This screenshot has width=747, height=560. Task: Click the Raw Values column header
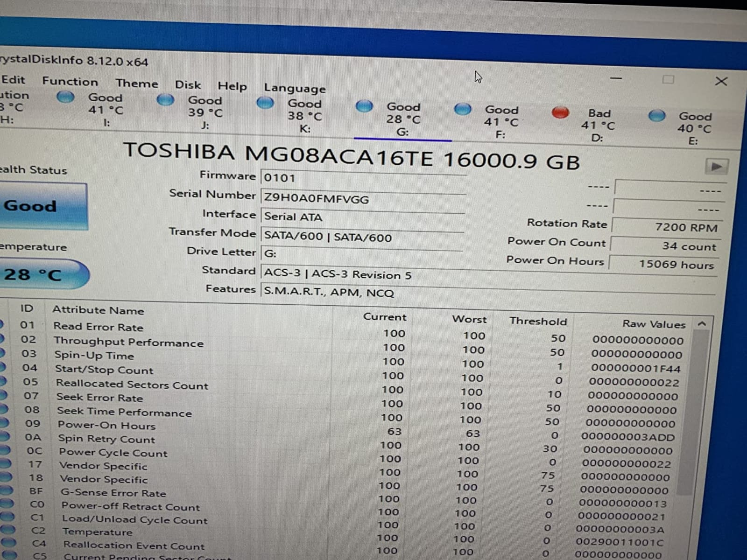coord(653,324)
